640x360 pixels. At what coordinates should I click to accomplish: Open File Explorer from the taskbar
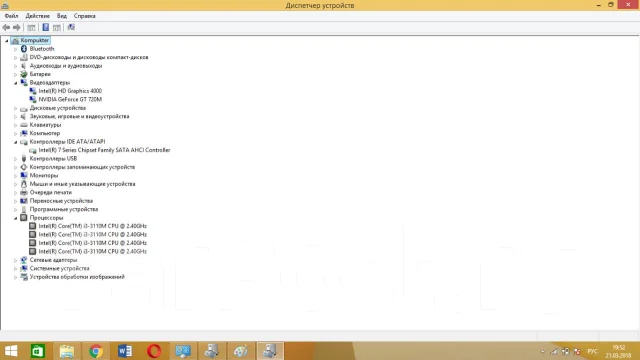tap(67, 351)
